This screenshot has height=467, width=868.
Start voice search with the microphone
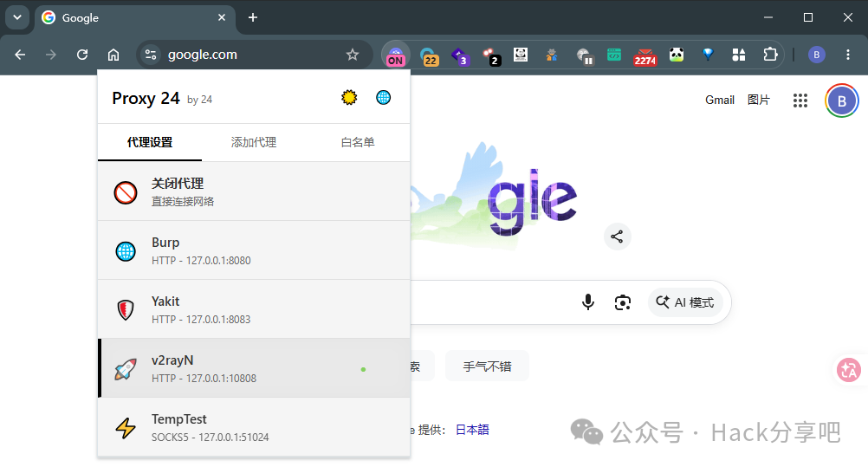pyautogui.click(x=588, y=302)
